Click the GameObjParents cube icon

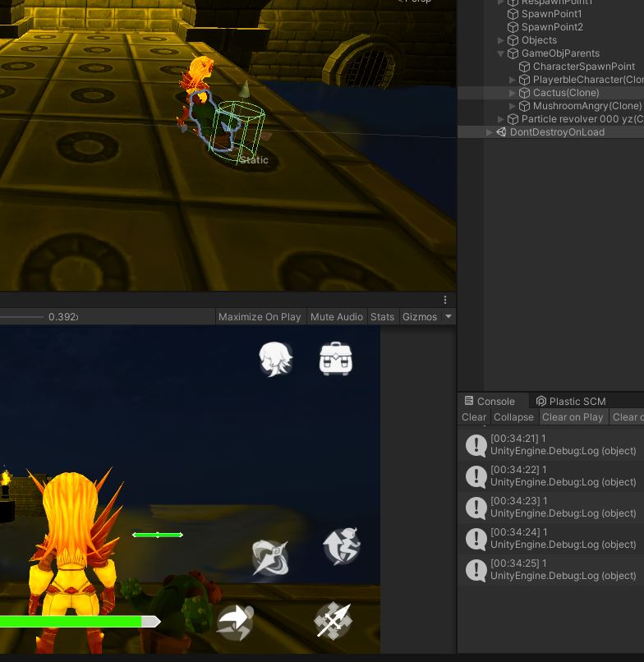513,53
